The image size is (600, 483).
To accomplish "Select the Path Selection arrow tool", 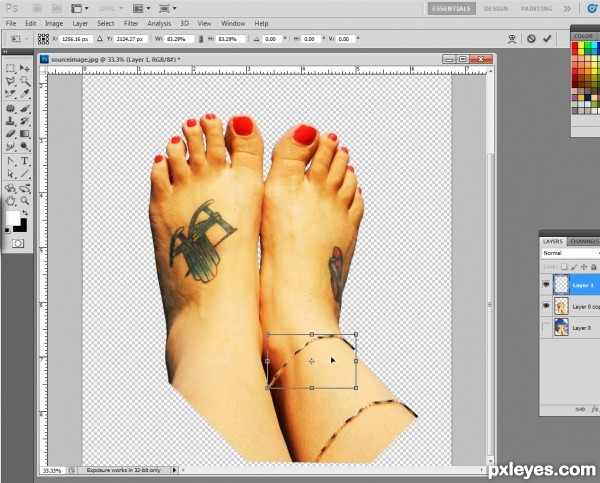I will click(x=10, y=174).
